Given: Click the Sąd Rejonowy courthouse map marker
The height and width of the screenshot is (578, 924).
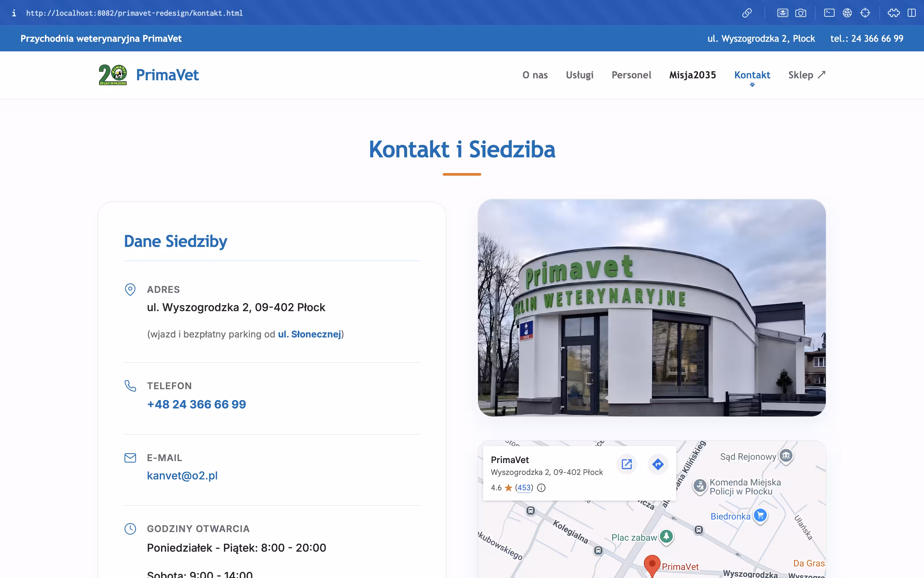Looking at the screenshot, I should pyautogui.click(x=786, y=456).
